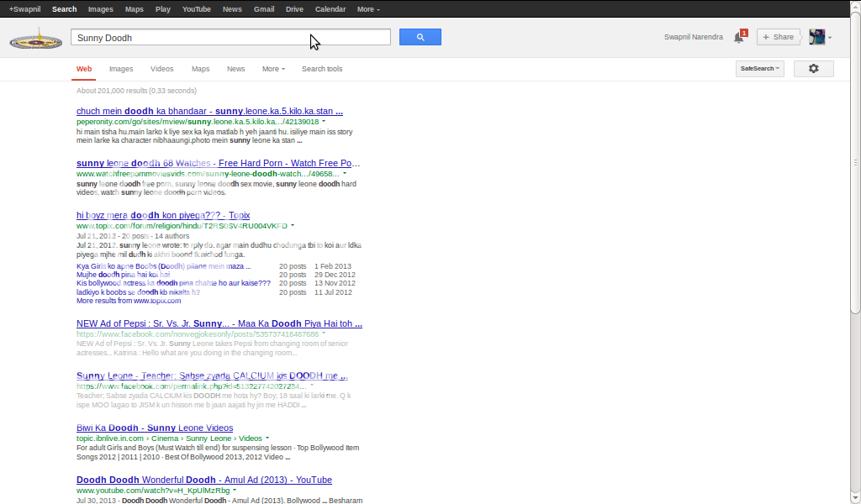
Task: Click the +Swapnail link top left
Action: click(24, 9)
